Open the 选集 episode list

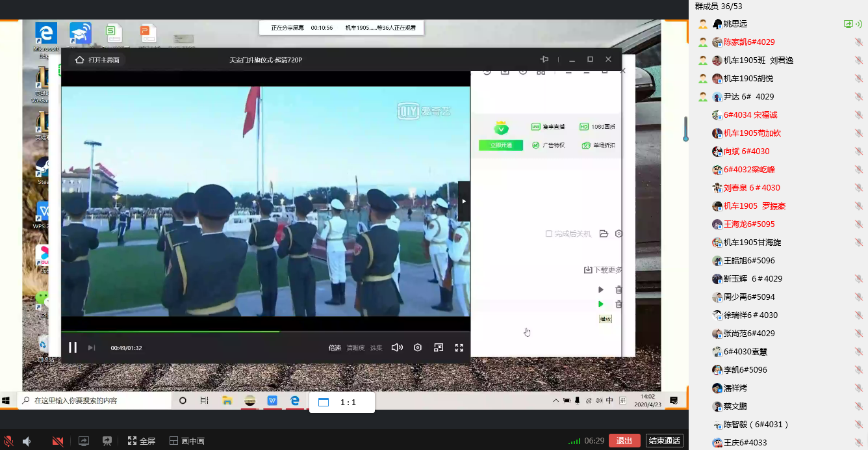[376, 348]
